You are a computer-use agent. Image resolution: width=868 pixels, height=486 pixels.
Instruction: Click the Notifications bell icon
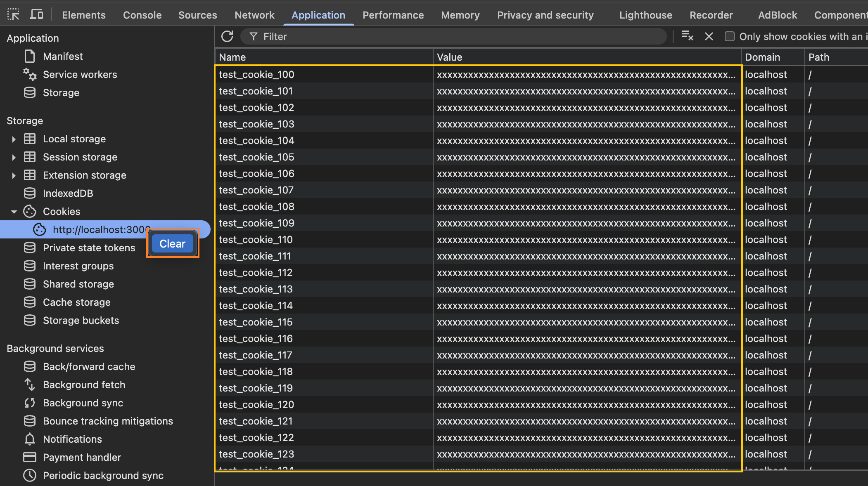[30, 439]
